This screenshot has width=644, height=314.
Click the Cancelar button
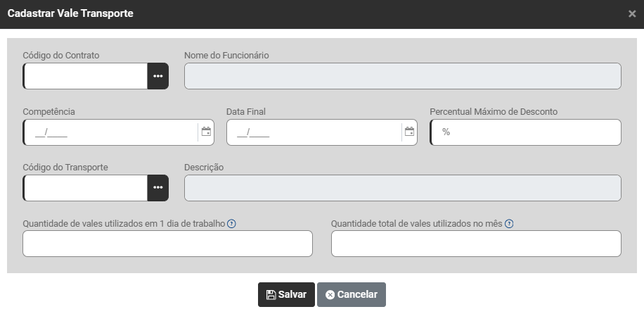[352, 295]
